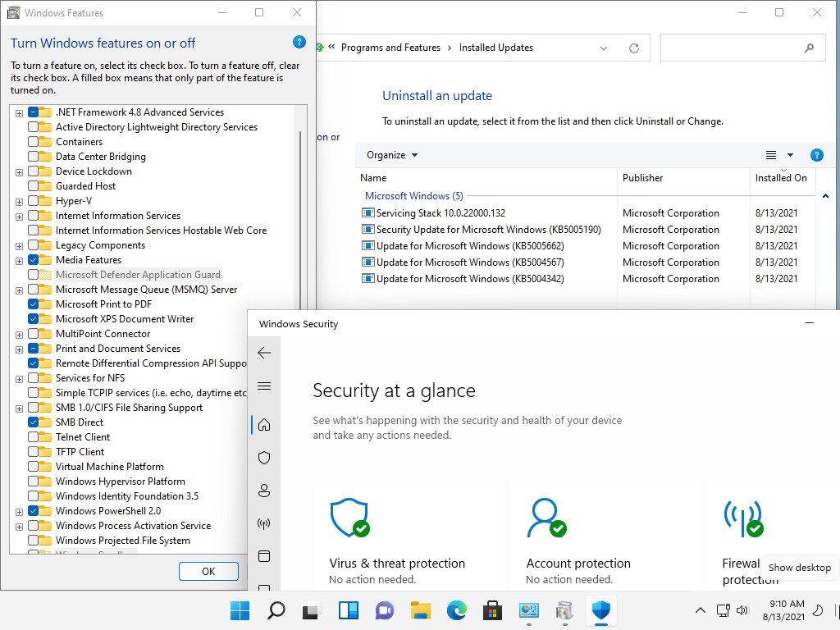Open Firewall & network sidebar icon
The image size is (840, 630).
(x=264, y=523)
